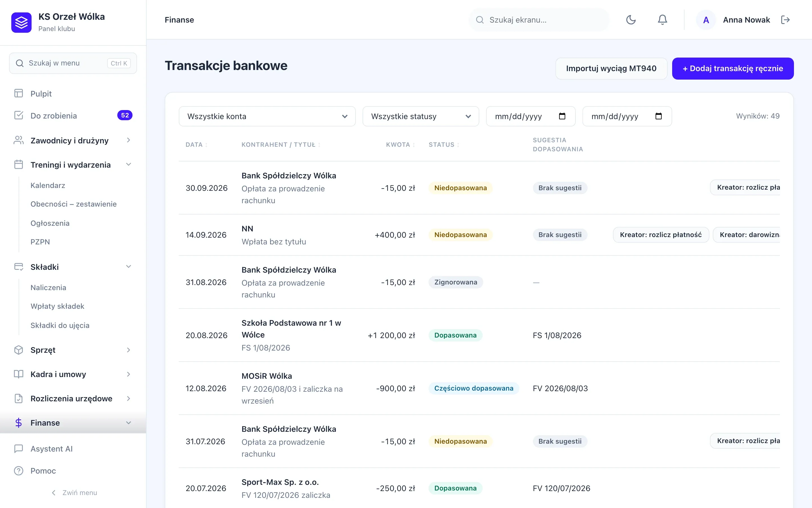Sort the table by the DATA column header
The width and height of the screenshot is (812, 508).
point(196,145)
